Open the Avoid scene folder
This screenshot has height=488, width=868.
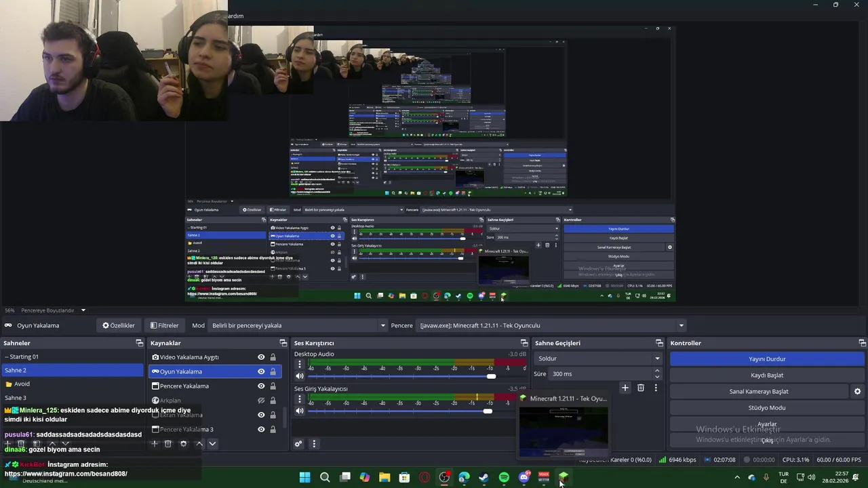73,384
